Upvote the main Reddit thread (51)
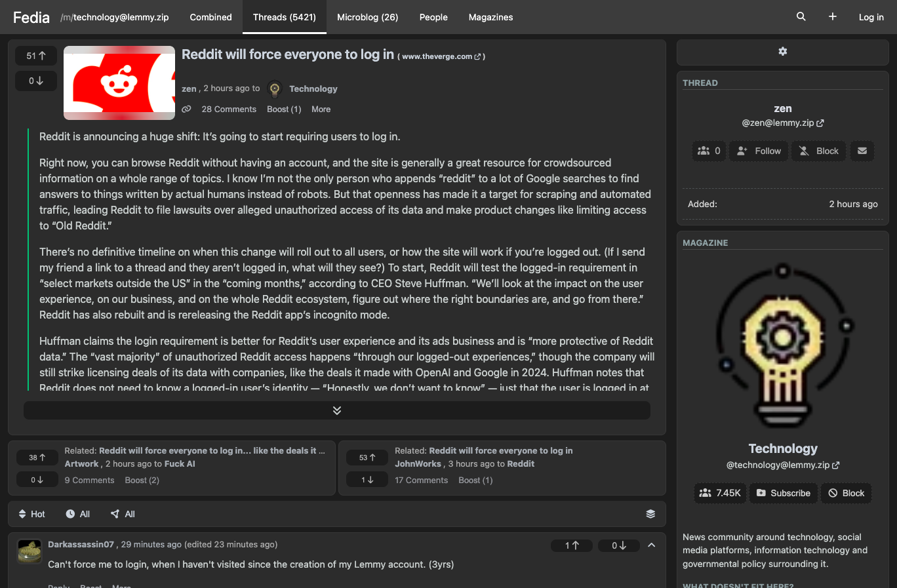 (36, 56)
